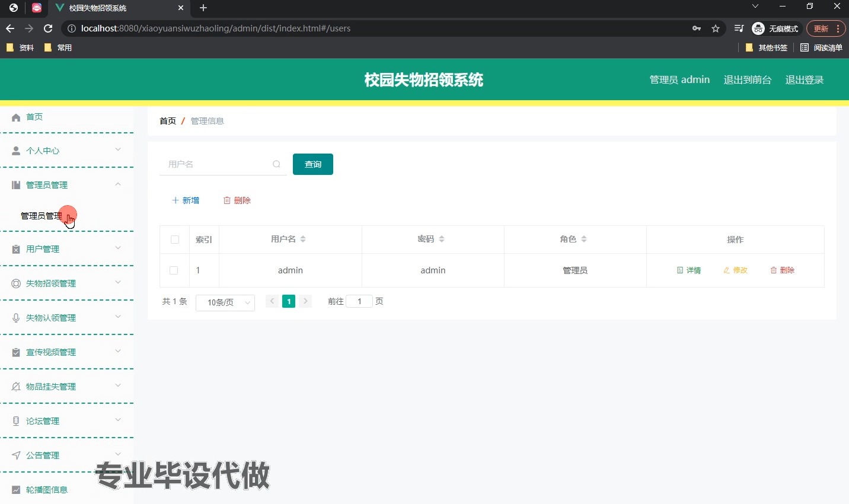Click 修改 for the admin row
Image resolution: width=849 pixels, height=504 pixels.
(x=735, y=270)
